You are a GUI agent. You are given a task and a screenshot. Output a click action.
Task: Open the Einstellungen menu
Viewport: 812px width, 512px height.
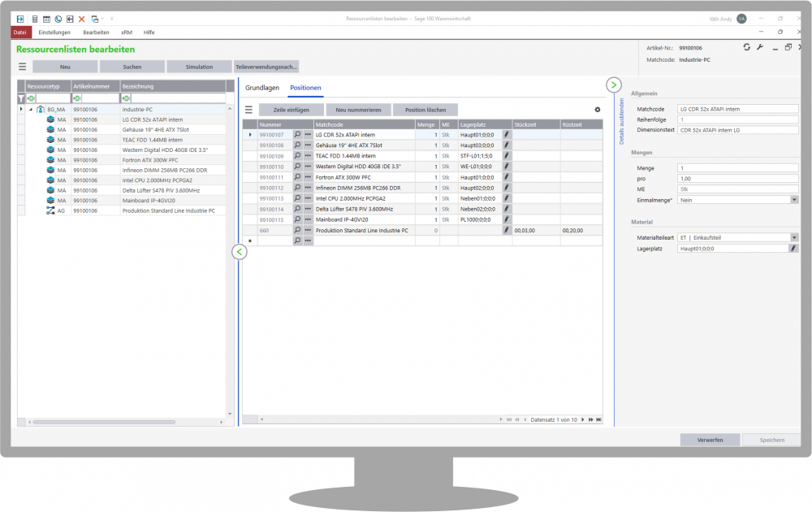(54, 33)
